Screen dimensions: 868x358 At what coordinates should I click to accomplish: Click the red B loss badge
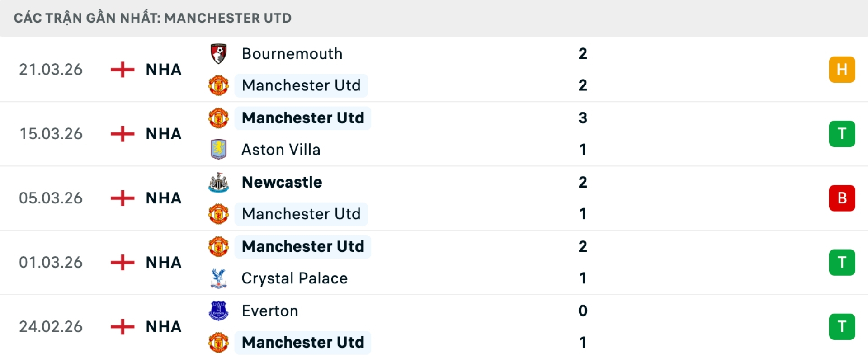pyautogui.click(x=842, y=198)
